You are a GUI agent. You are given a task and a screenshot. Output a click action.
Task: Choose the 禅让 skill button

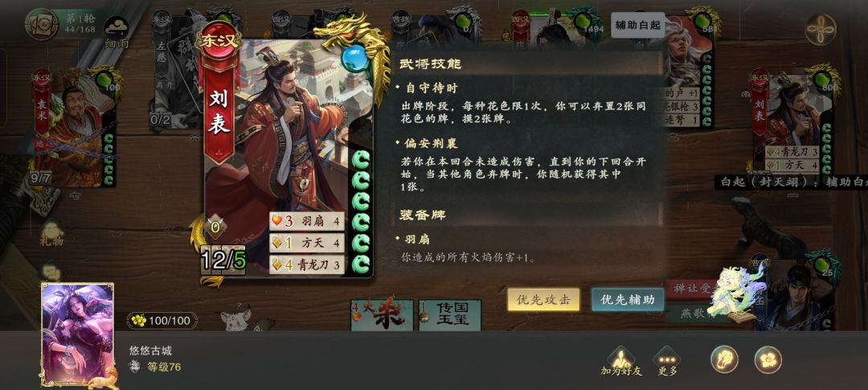pos(690,288)
